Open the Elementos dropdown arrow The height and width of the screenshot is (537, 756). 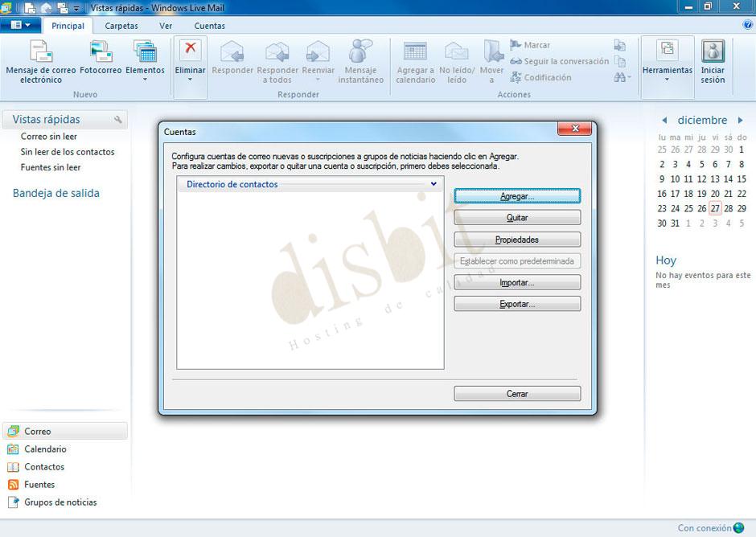click(x=145, y=80)
